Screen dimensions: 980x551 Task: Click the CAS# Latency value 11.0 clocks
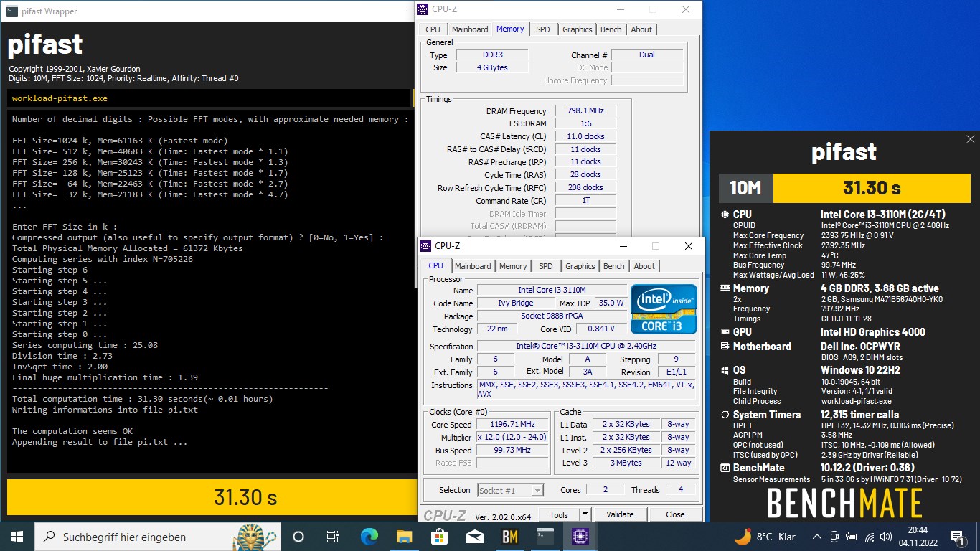tap(585, 136)
